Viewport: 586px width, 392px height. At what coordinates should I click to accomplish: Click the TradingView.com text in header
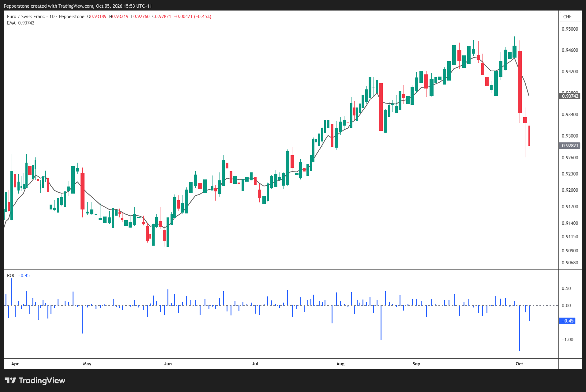tap(76, 6)
